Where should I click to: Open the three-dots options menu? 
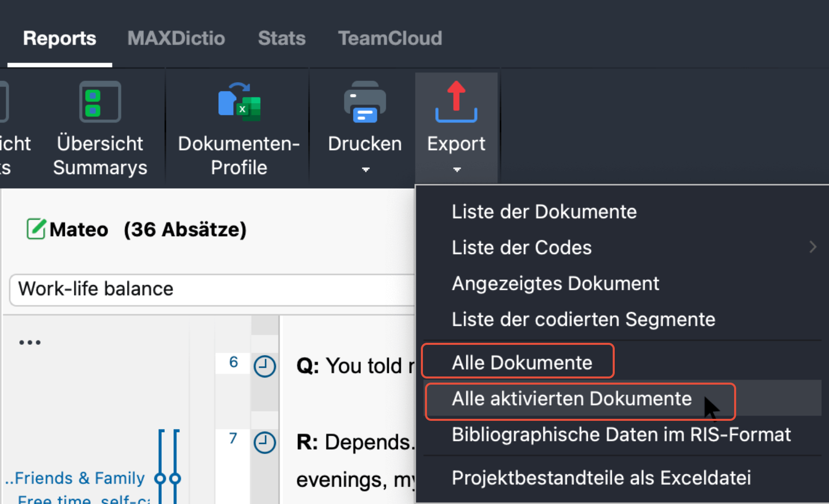[x=30, y=342]
